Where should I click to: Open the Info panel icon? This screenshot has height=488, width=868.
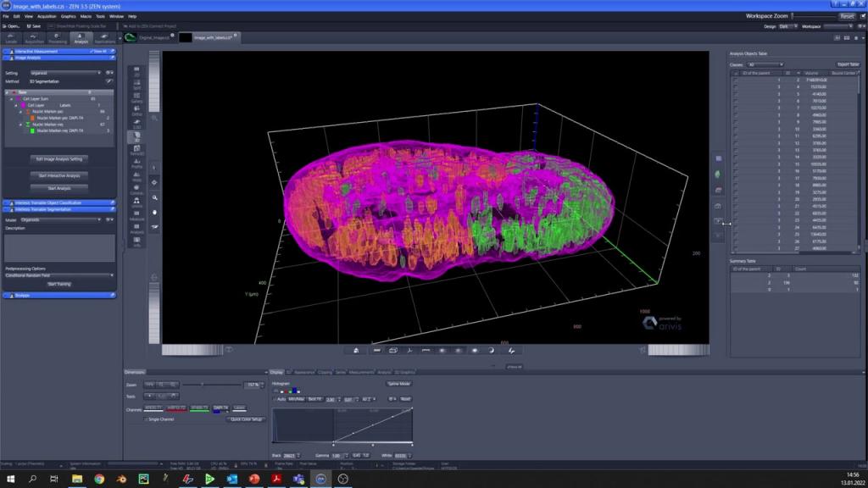pyautogui.click(x=137, y=240)
